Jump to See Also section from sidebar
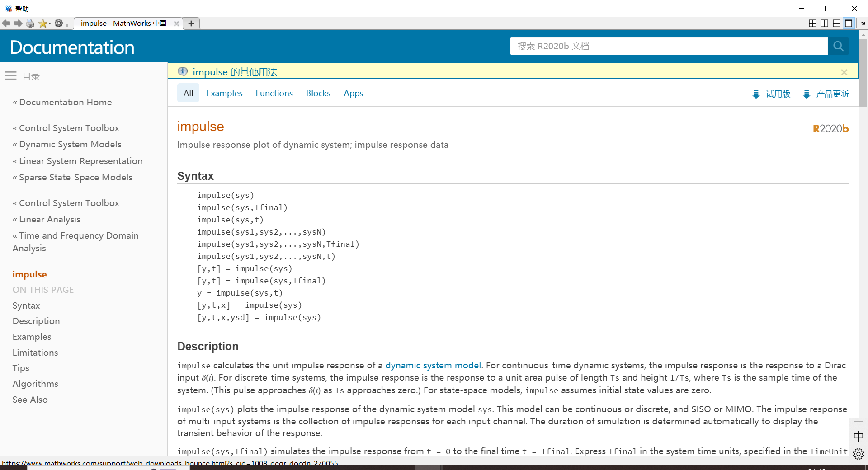The height and width of the screenshot is (470, 868). pos(30,400)
